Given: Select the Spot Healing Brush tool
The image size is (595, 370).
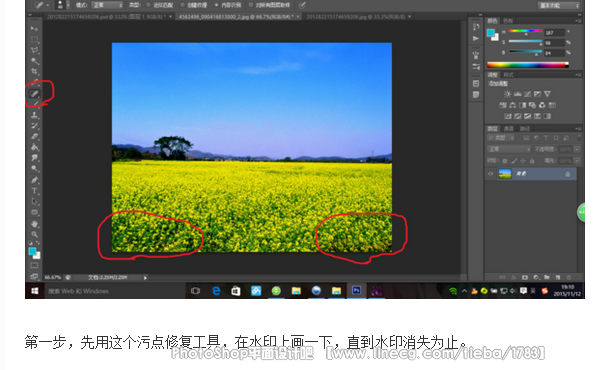Looking at the screenshot, I should click(x=34, y=93).
